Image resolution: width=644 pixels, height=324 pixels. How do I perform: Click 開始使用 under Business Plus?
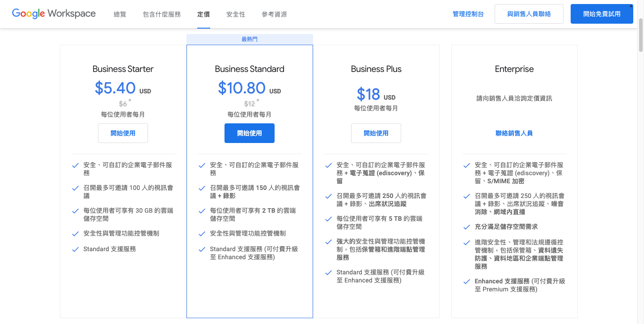376,133
